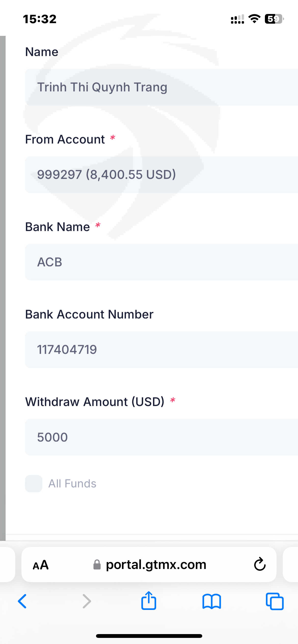298x644 pixels.
Task: Reload the page in Safari
Action: pos(260,564)
